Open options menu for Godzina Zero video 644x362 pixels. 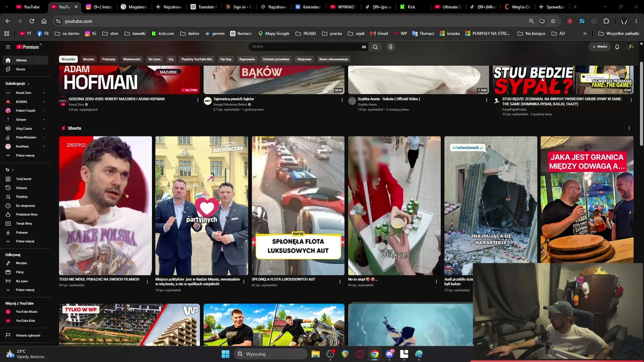click(x=198, y=100)
